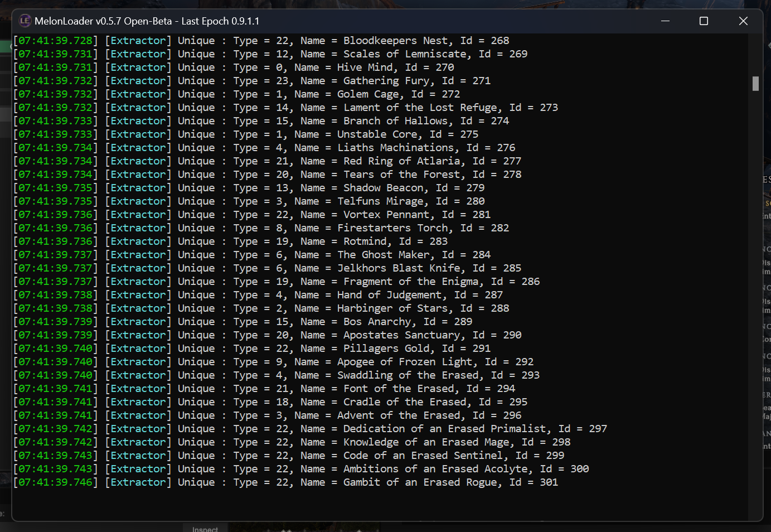
Task: Close the MelonLoader console window
Action: click(x=743, y=21)
